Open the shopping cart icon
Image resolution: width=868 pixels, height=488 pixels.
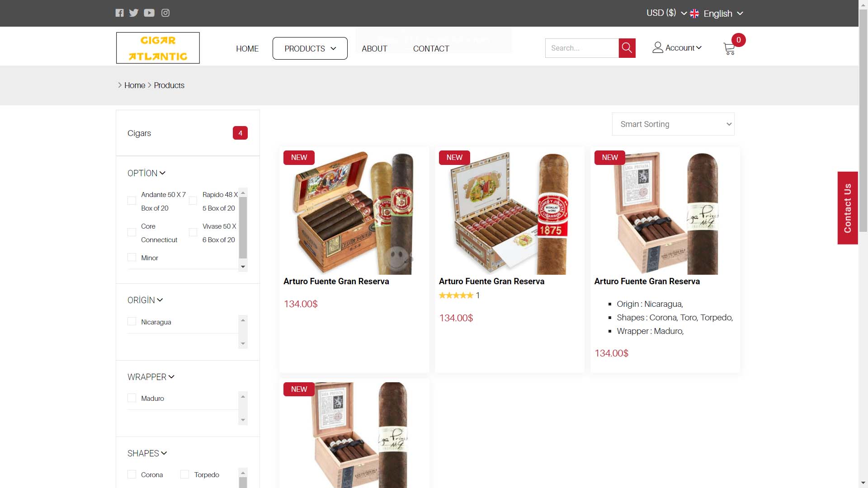(729, 49)
